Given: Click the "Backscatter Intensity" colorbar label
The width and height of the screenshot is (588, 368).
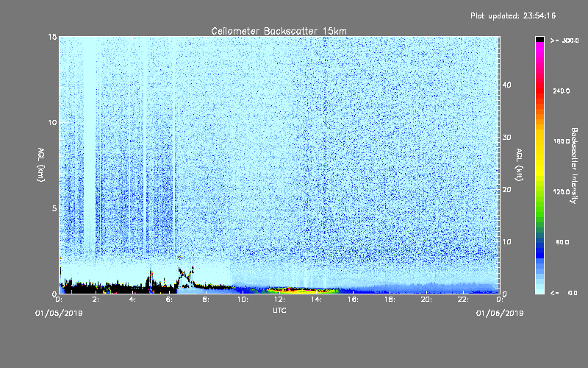Looking at the screenshot, I should [574, 166].
